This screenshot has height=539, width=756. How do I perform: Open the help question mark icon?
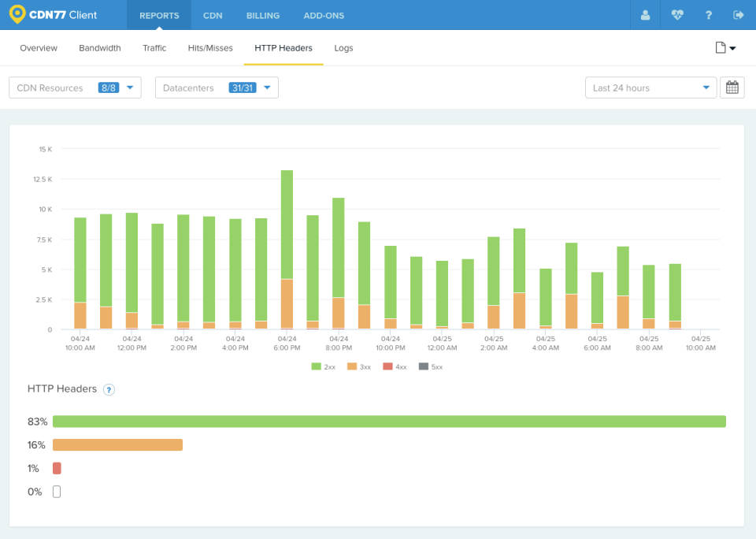point(708,15)
